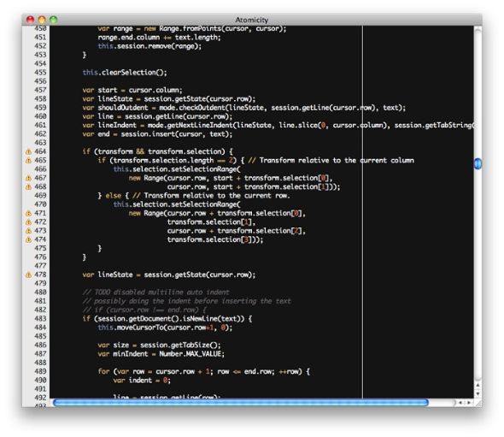Click the warning icon on line 472

pos(28,222)
